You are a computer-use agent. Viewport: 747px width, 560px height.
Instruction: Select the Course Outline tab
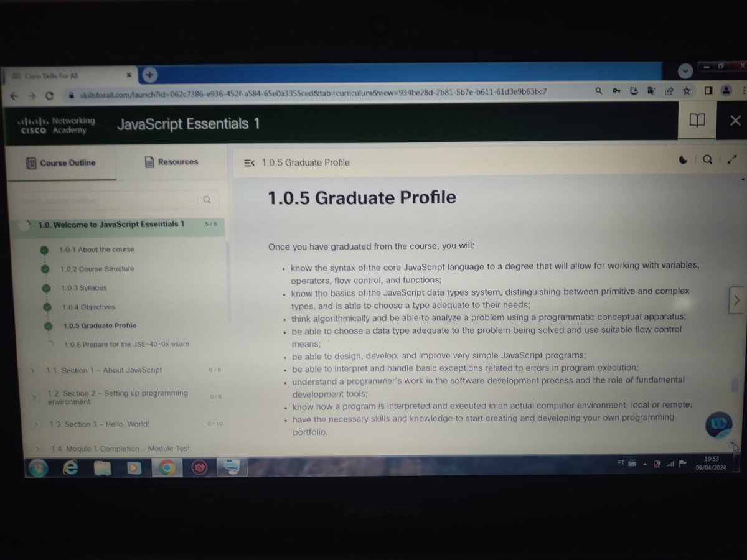click(x=62, y=163)
